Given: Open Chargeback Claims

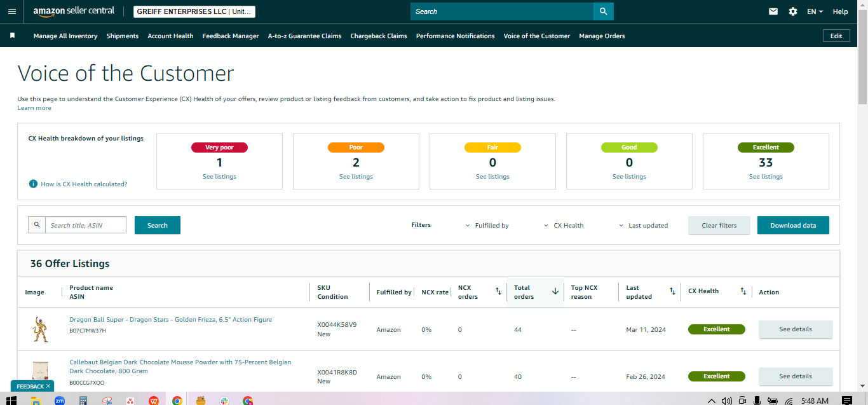Looking at the screenshot, I should (x=379, y=36).
